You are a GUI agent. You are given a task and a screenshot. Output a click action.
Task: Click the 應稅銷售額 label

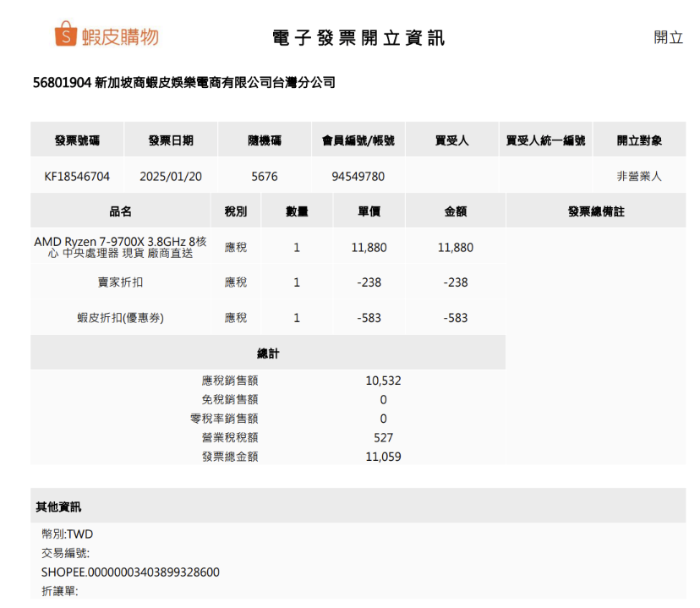[230, 381]
